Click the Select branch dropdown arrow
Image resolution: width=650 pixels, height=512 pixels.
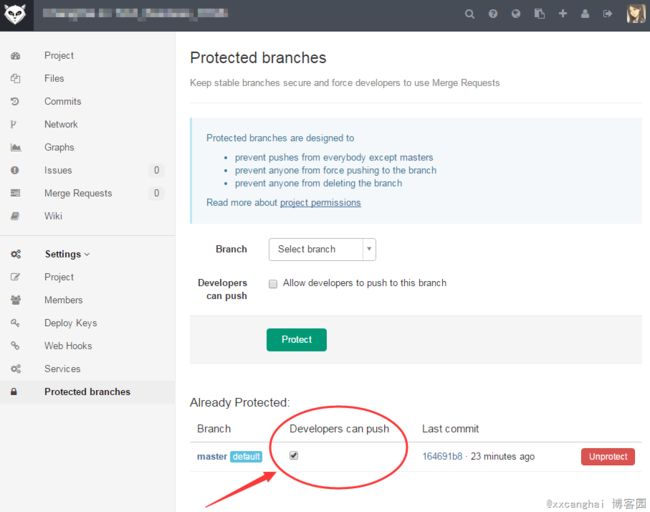(x=369, y=249)
